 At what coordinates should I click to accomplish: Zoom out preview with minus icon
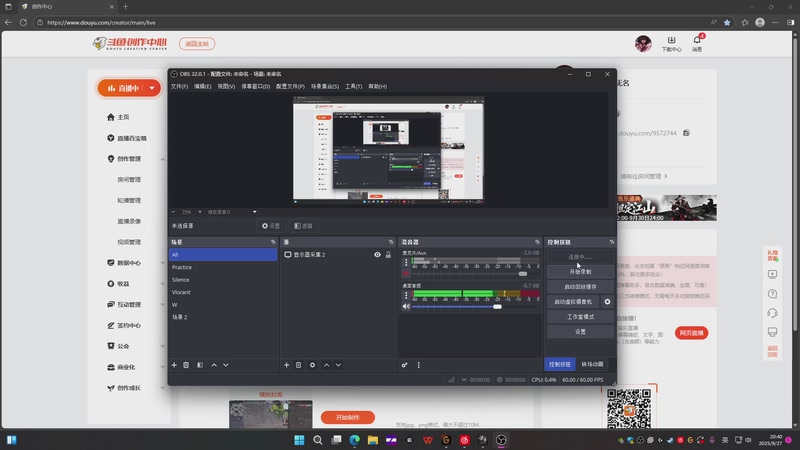pos(173,212)
